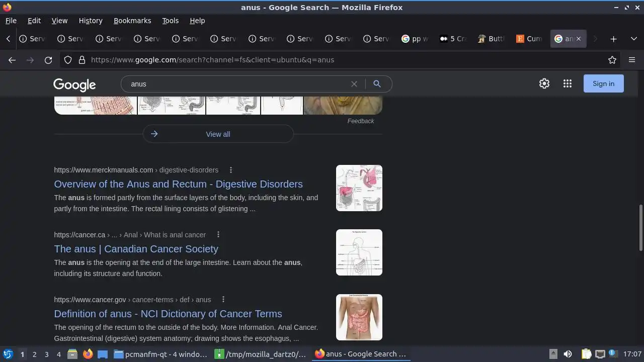Open the History menu
The image size is (644, 362).
point(91,21)
